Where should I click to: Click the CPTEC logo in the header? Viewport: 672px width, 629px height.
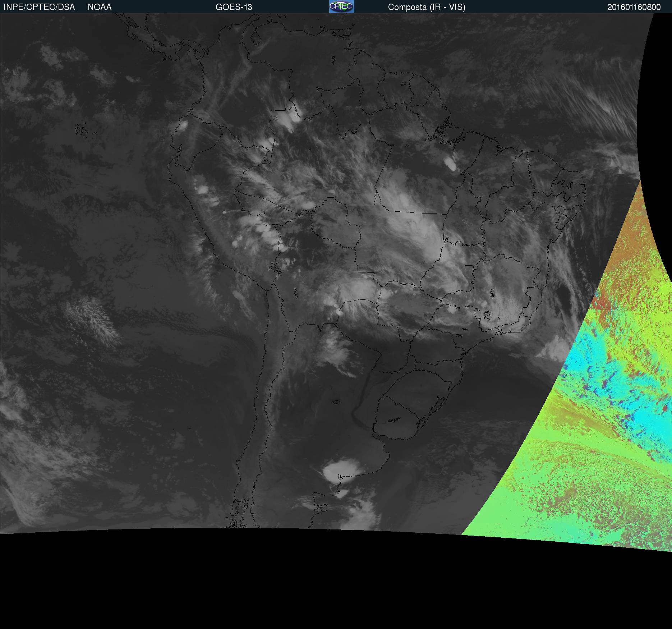pos(341,6)
